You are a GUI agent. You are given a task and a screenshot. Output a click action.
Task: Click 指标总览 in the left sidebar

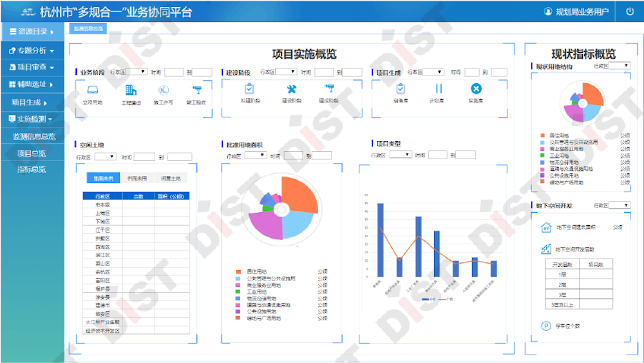(x=32, y=169)
